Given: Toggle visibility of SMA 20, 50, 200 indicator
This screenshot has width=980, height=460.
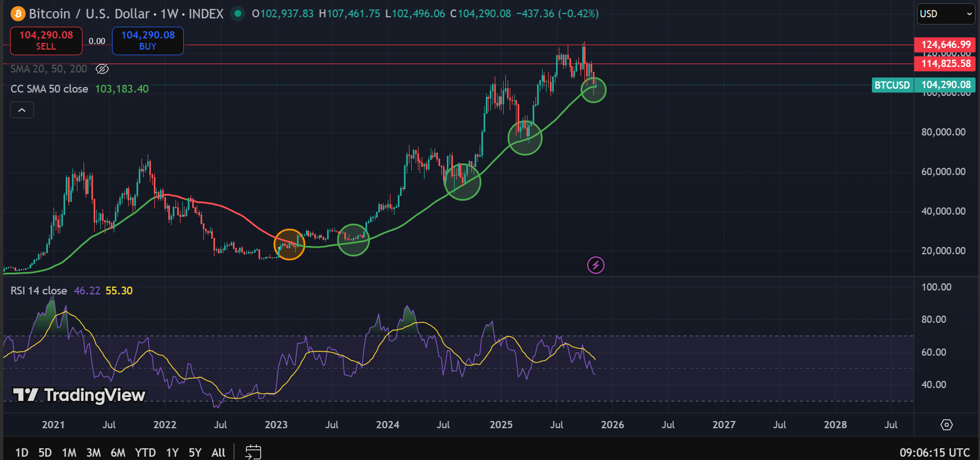Looking at the screenshot, I should tap(102, 69).
